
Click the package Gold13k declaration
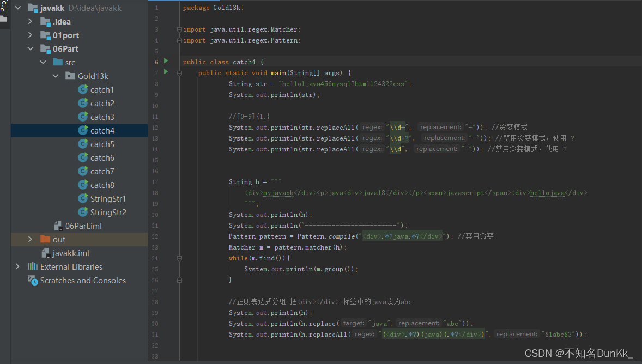tap(213, 8)
